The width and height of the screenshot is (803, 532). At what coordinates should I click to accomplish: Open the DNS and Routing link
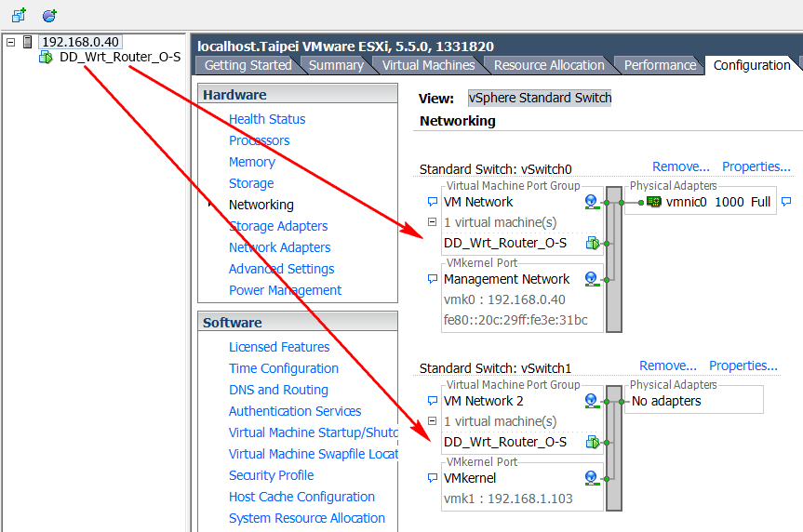(278, 391)
